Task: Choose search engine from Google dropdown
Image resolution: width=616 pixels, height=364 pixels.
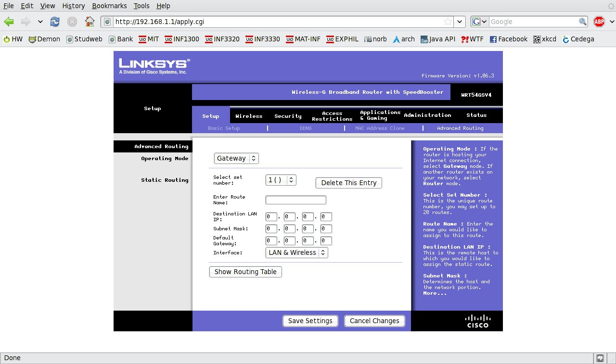Action: coord(480,22)
